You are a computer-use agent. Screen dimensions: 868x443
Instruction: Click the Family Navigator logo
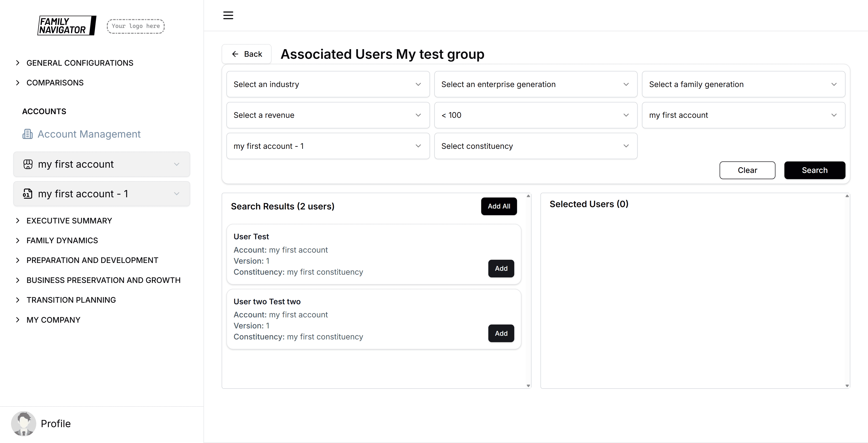(67, 25)
